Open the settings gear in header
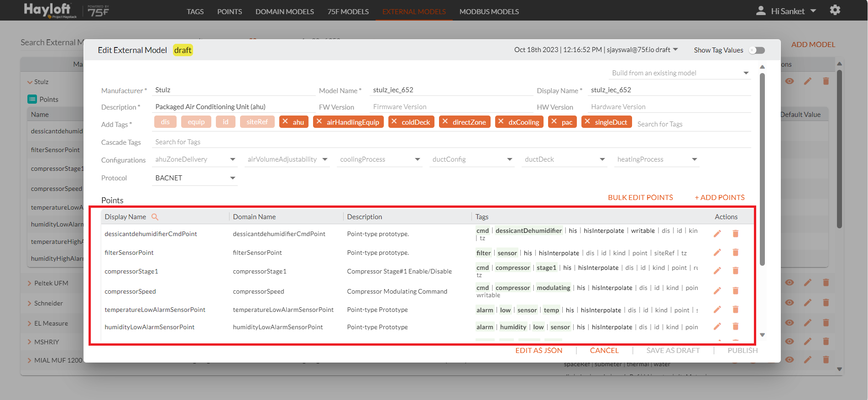868x400 pixels. [x=835, y=10]
